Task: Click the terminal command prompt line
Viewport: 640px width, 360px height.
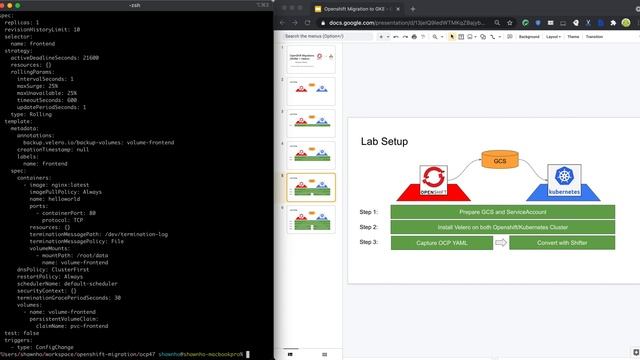Action: [125, 354]
